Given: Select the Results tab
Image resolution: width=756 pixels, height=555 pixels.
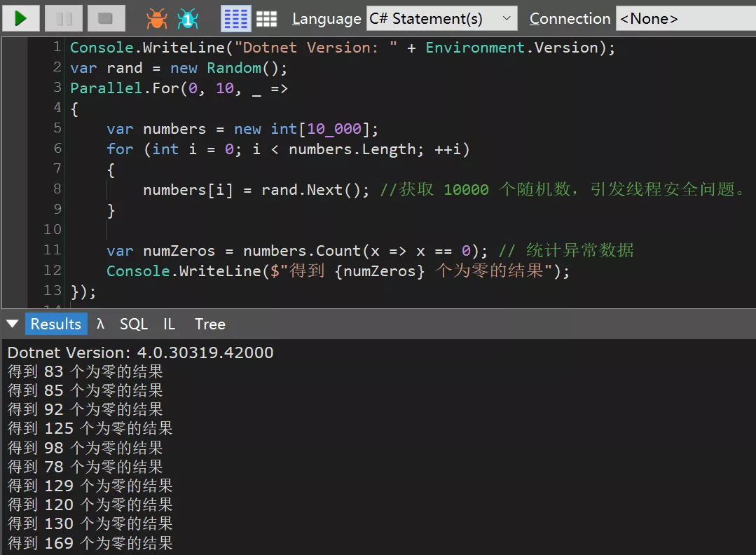Looking at the screenshot, I should (55, 324).
